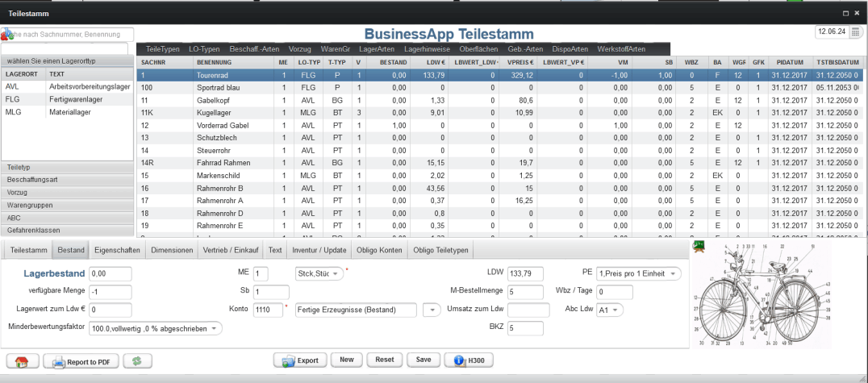Screen dimensions: 868x383
Task: Click the BKZ input field
Action: pos(525,328)
